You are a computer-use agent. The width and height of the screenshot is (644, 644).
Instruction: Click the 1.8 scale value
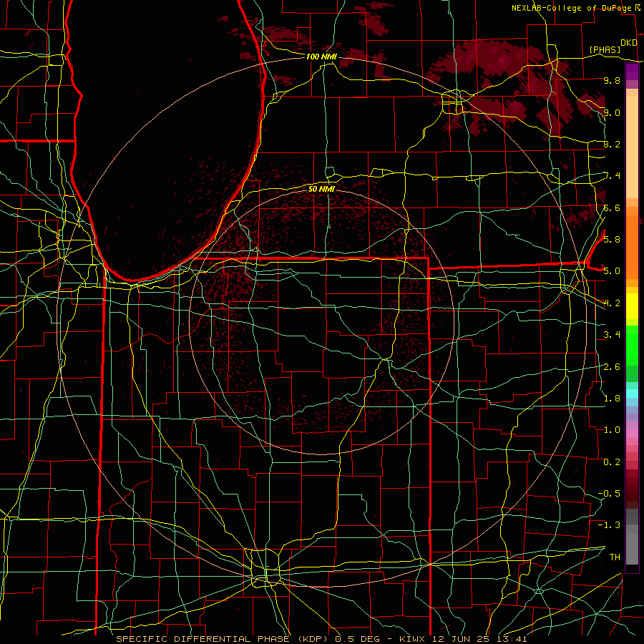click(x=612, y=398)
